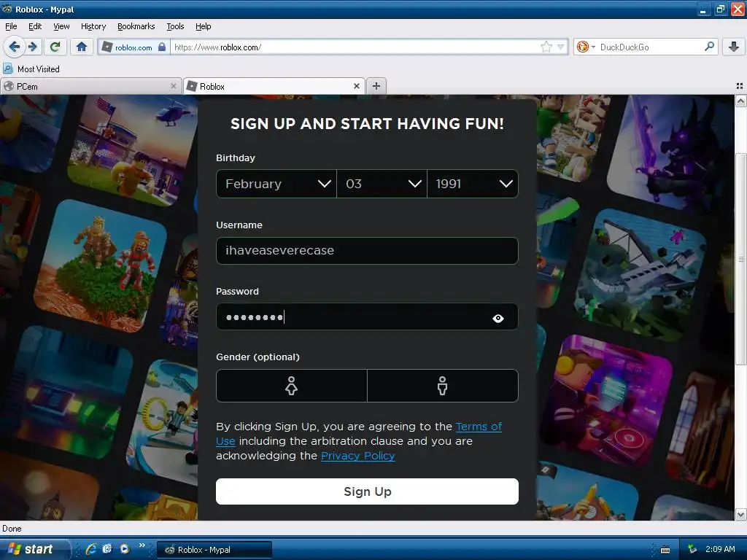Click the soccer game thumbnail with flag
The width and height of the screenshot is (747, 560).
pos(133,149)
